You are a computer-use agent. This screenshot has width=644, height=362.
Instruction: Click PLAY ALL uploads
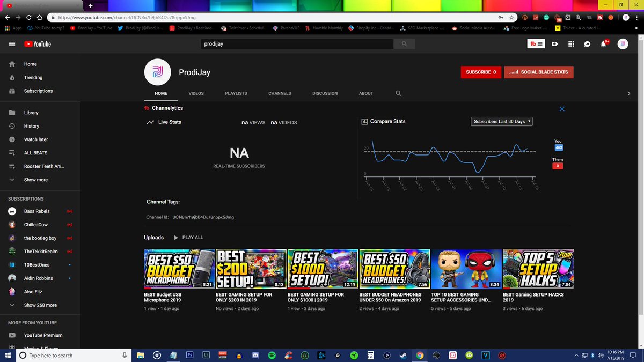coord(188,237)
